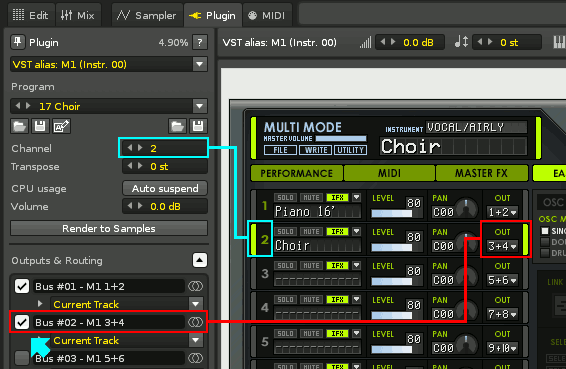Click the Render to Samples button
This screenshot has width=566, height=369.
tap(109, 229)
